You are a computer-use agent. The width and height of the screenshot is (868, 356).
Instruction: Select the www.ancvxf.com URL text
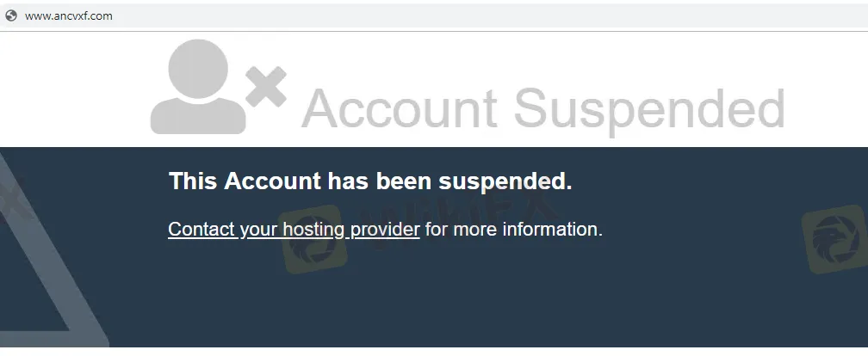pos(69,16)
